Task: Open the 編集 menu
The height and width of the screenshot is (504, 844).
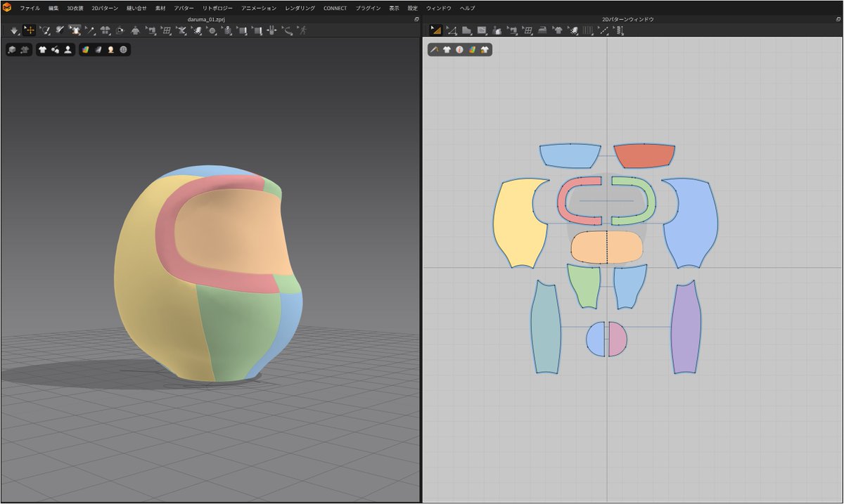Action: [x=53, y=8]
